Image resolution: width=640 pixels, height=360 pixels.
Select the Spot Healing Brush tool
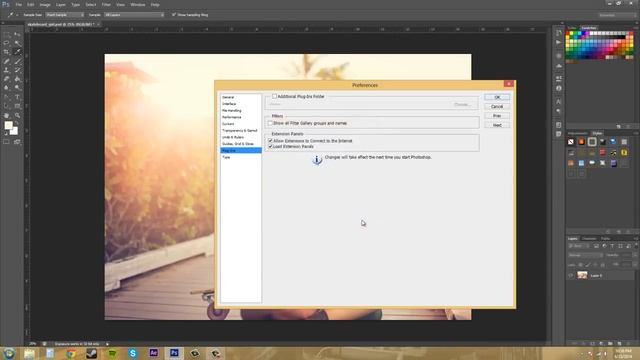point(6,61)
